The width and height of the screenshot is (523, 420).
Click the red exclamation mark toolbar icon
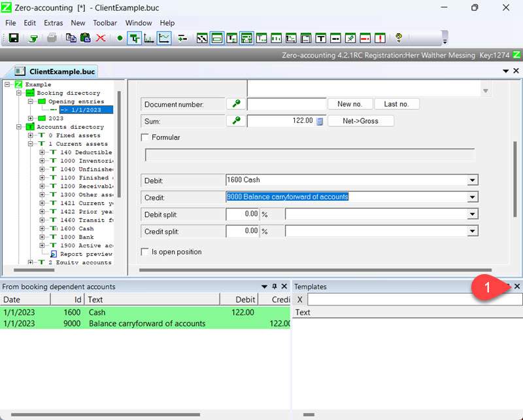click(x=380, y=38)
